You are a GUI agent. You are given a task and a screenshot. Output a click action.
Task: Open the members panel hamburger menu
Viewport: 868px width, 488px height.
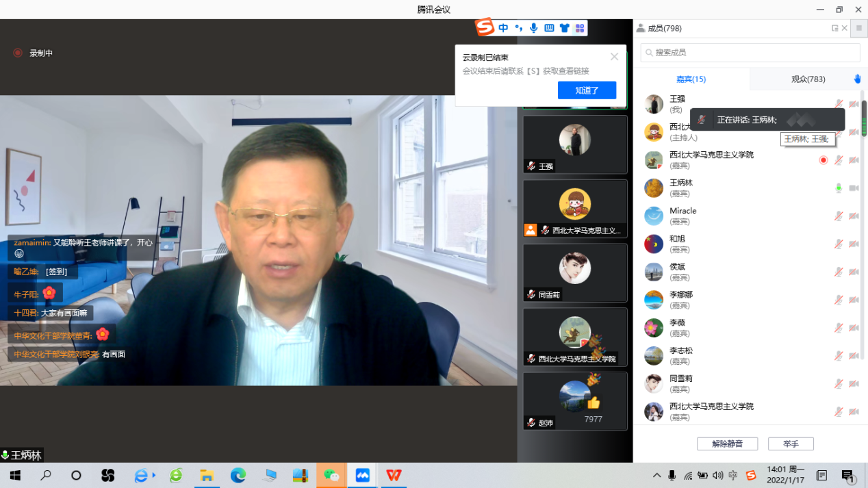(x=858, y=28)
